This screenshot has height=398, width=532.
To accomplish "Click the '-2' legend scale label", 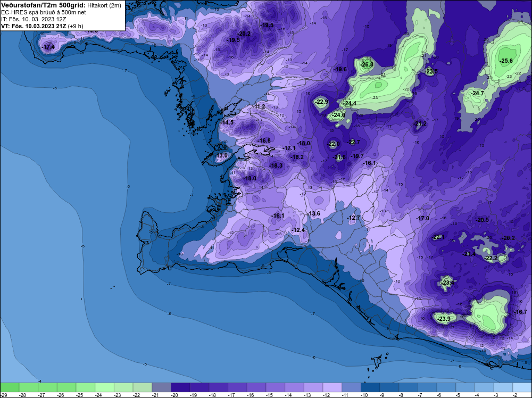I will (x=516, y=395).
